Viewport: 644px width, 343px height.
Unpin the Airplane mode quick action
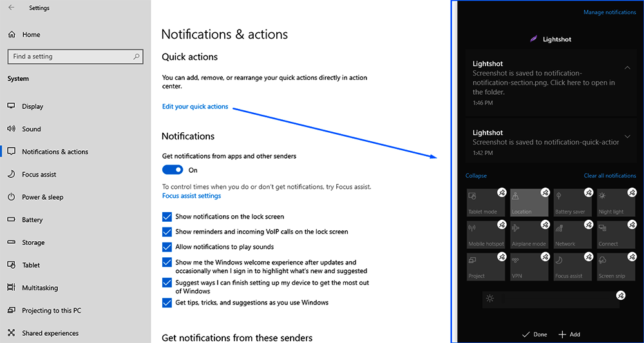tap(545, 224)
